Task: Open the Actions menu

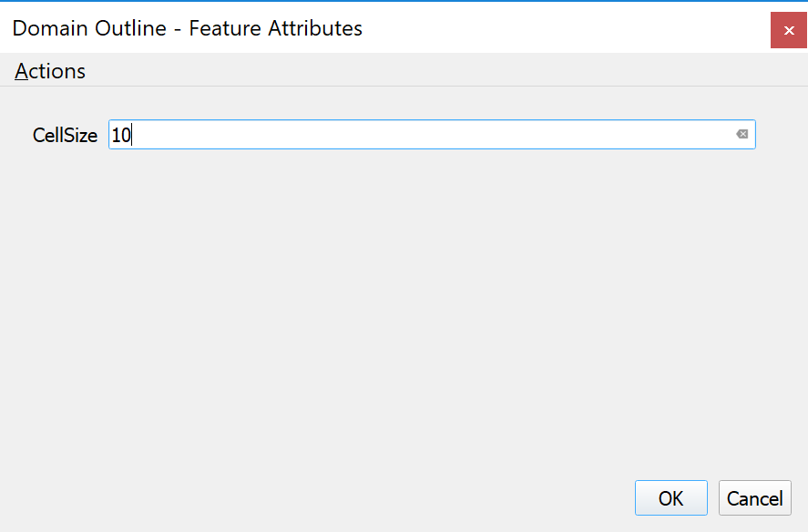Action: 50,71
